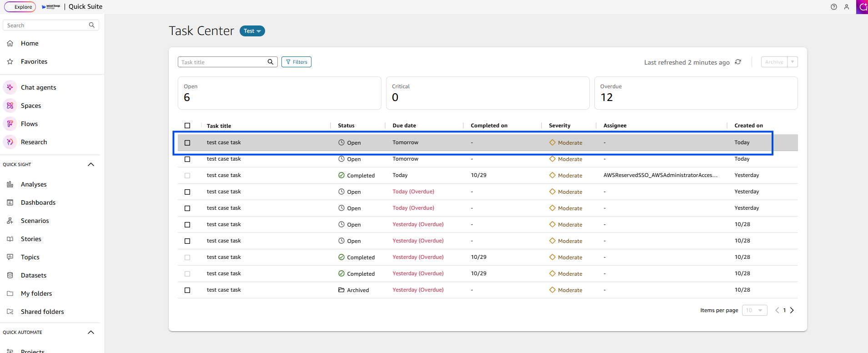Click the Explore button
Image resolution: width=868 pixels, height=353 pixels.
(x=20, y=7)
